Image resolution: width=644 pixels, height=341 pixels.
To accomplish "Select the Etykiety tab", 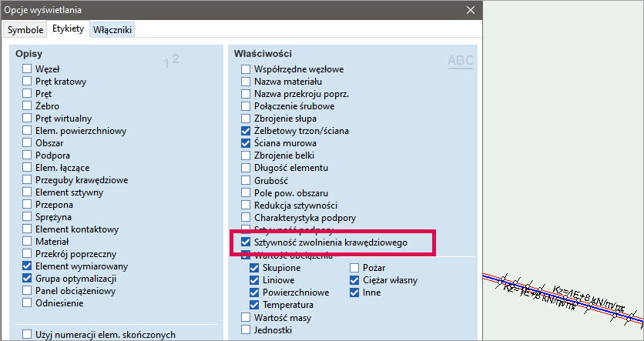I will point(68,29).
